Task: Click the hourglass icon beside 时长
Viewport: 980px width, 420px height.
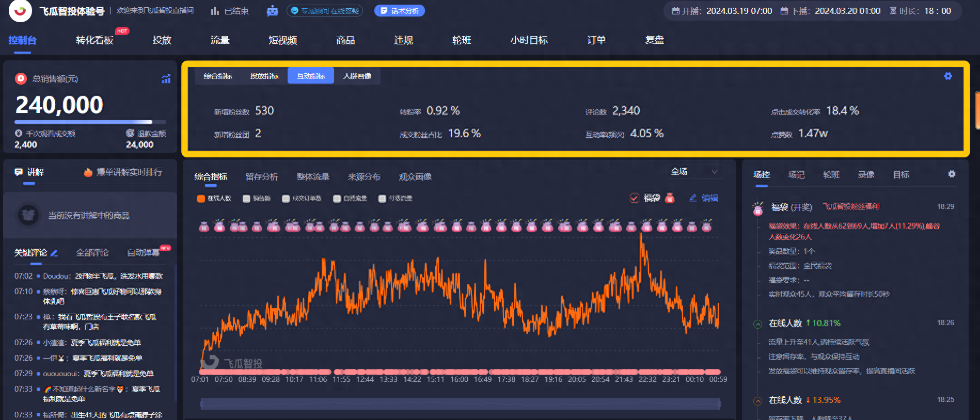Action: click(x=893, y=11)
